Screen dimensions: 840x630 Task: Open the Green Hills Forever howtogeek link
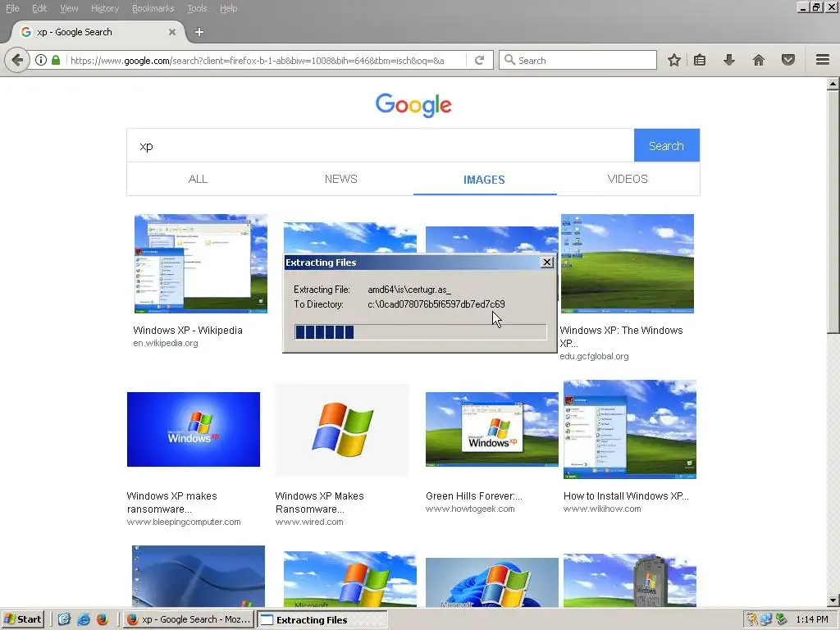pyautogui.click(x=474, y=496)
